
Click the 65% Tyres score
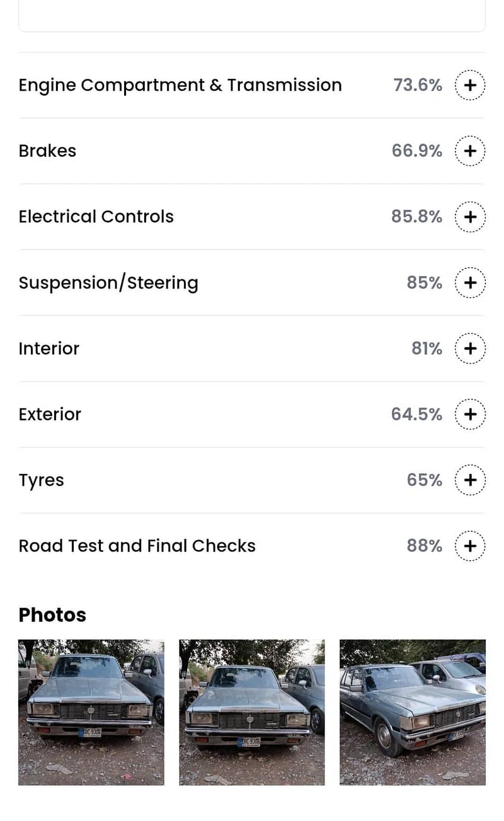[x=425, y=480]
